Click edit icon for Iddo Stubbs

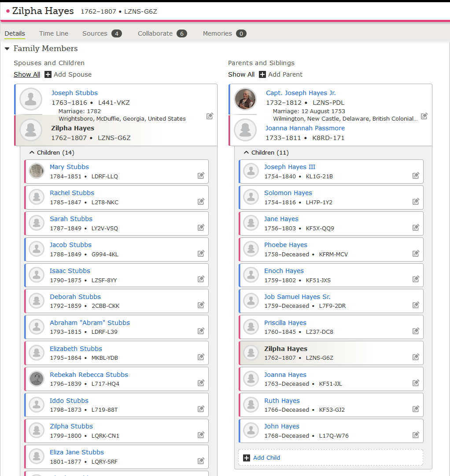(x=201, y=409)
